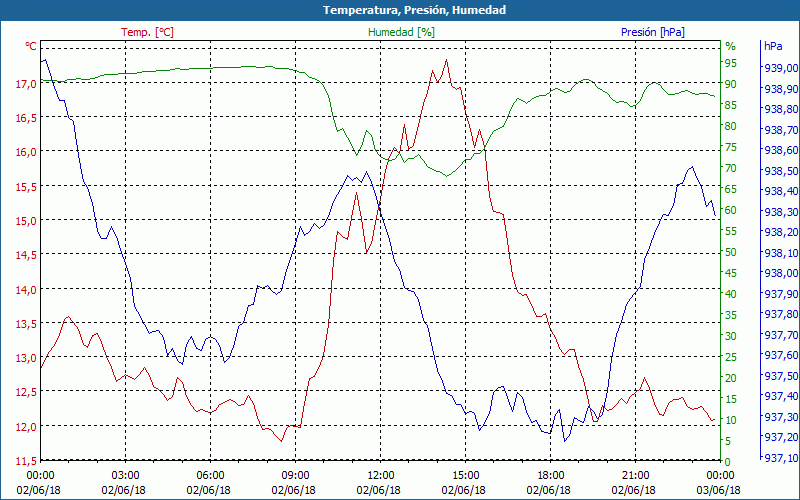Image resolution: width=800 pixels, height=500 pixels.
Task: Click time axis label "12:00"
Action: [x=380, y=476]
